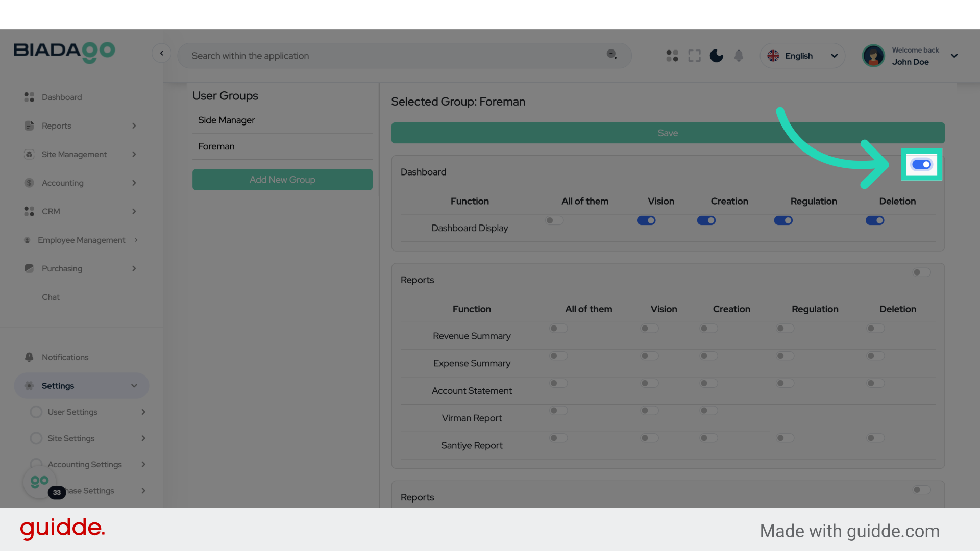Click the BIADAGO logo
980x551 pixels.
pyautogui.click(x=64, y=52)
